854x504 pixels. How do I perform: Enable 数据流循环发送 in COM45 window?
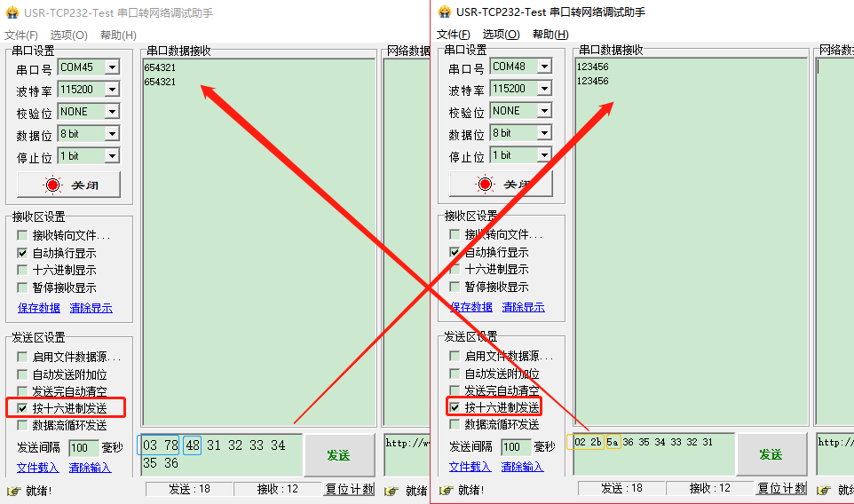tap(22, 425)
